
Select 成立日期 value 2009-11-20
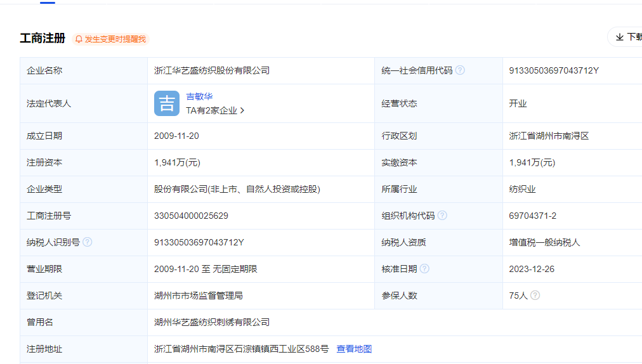(x=176, y=136)
